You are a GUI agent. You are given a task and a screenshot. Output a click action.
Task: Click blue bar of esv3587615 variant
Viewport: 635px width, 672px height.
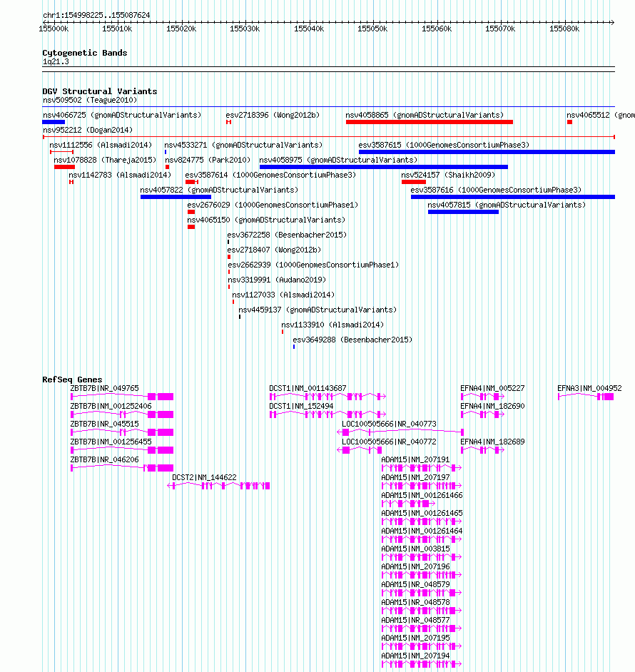pos(487,152)
